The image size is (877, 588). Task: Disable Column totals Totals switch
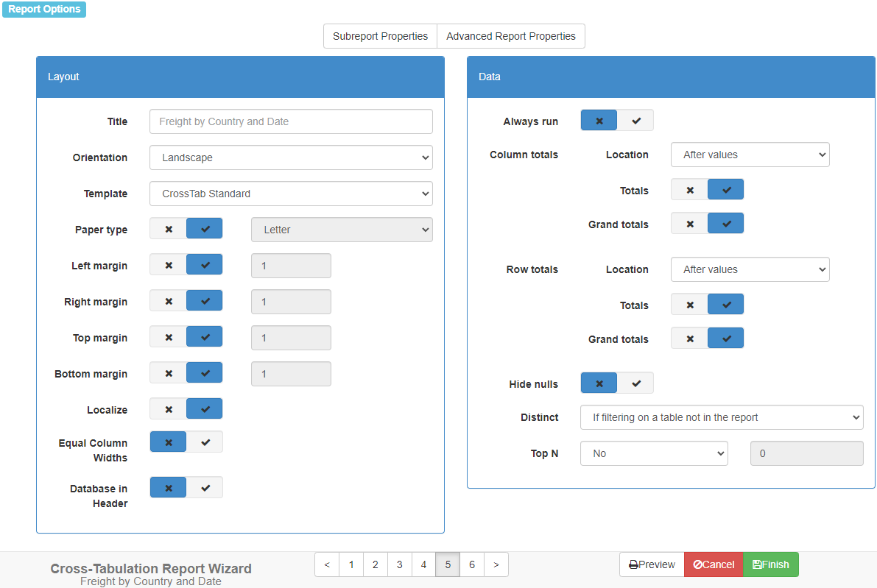point(690,190)
